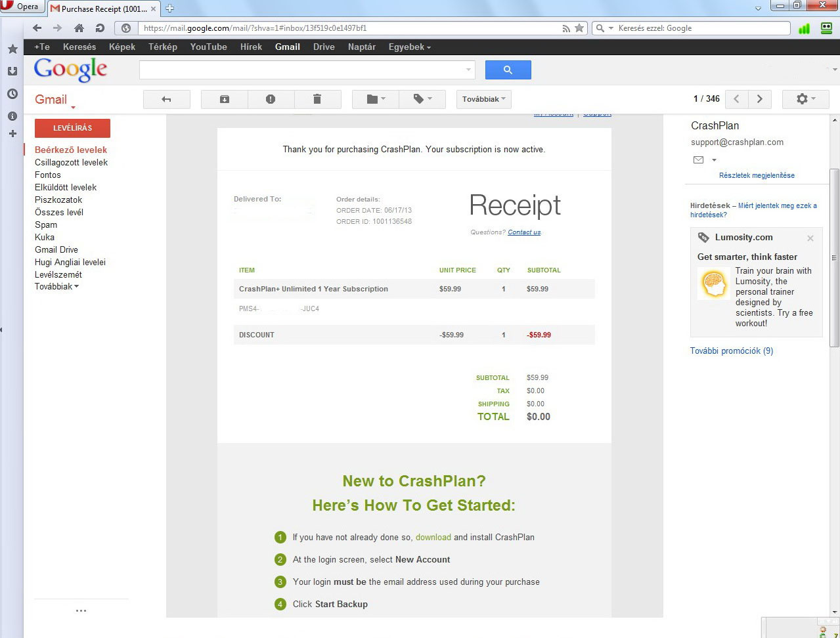Click the Miért jelentek meg ezek a hirdetések link
This screenshot has height=638, width=840.
[x=753, y=210]
